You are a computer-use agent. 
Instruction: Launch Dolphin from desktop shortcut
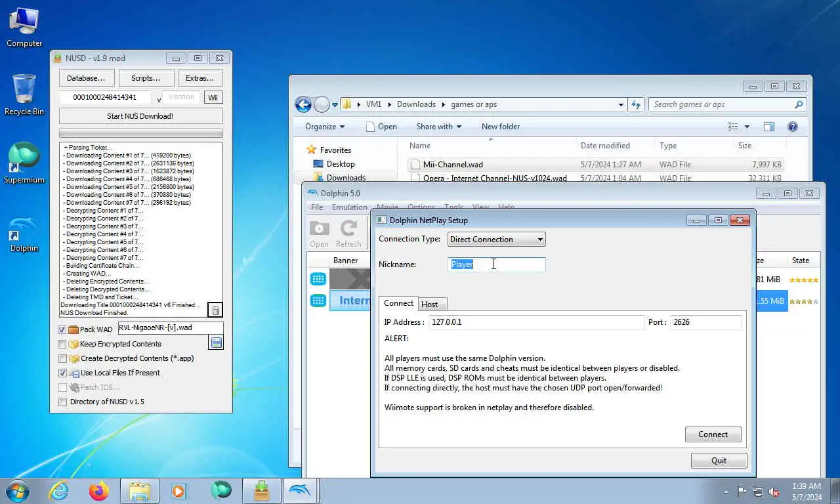[x=24, y=233]
